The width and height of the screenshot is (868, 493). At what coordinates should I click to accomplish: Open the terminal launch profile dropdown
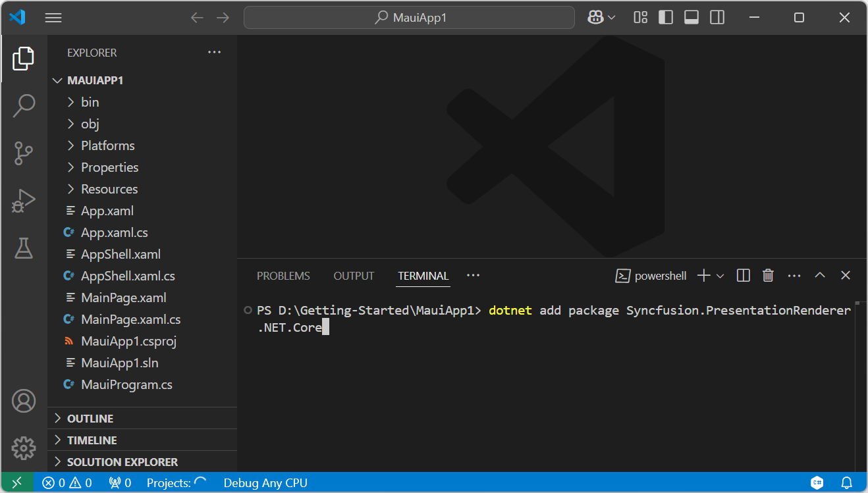[720, 276]
